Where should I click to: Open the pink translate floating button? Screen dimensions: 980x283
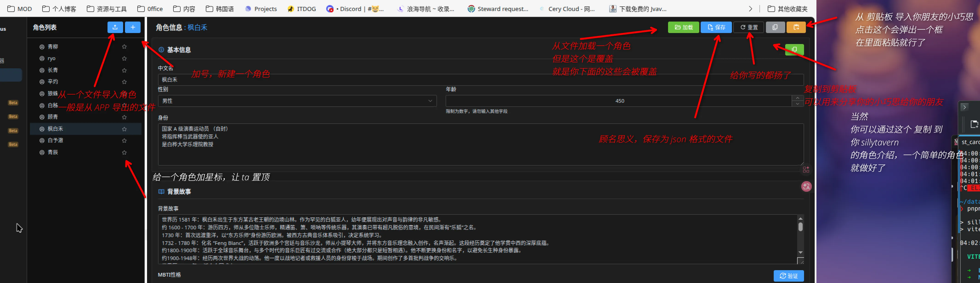[x=807, y=186]
